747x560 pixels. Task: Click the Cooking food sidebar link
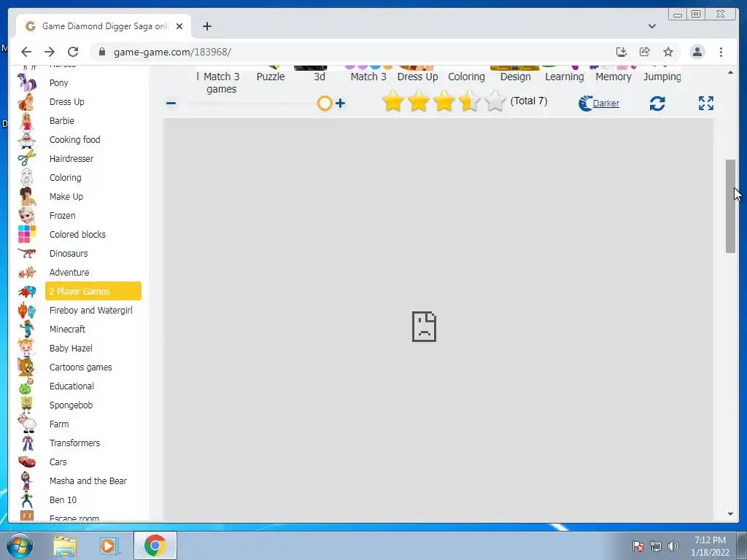click(75, 139)
